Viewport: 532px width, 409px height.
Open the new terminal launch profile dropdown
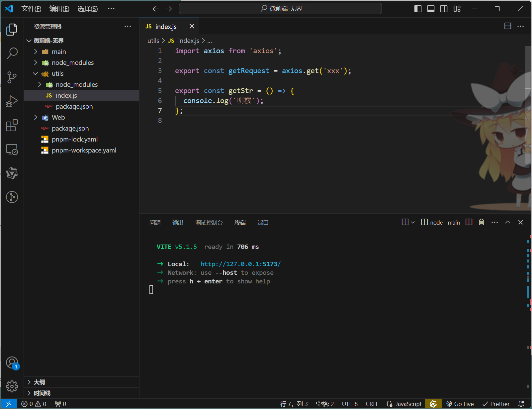(x=413, y=222)
